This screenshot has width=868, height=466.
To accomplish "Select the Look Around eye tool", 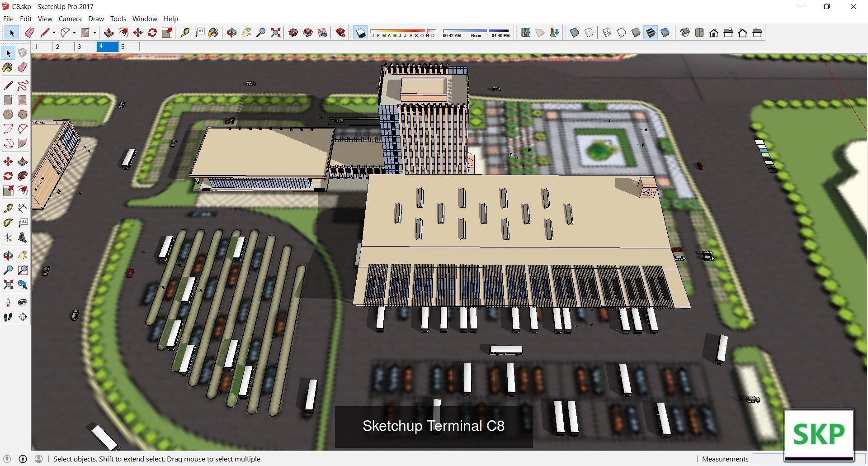I will click(x=23, y=303).
